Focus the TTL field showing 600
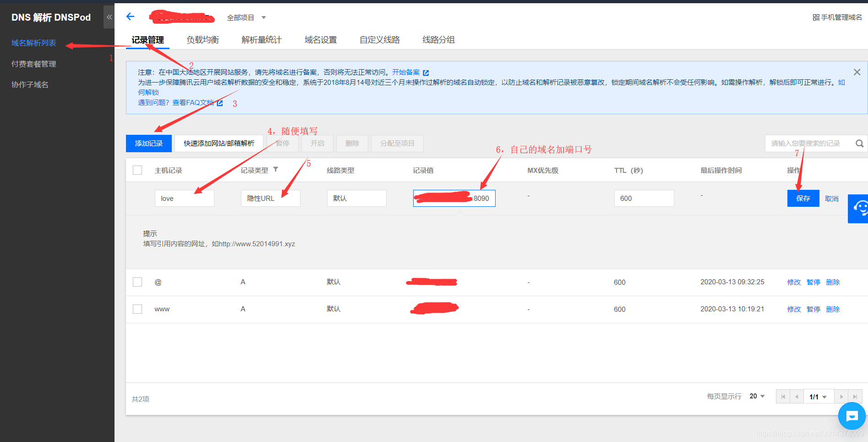The image size is (868, 442). pos(644,198)
